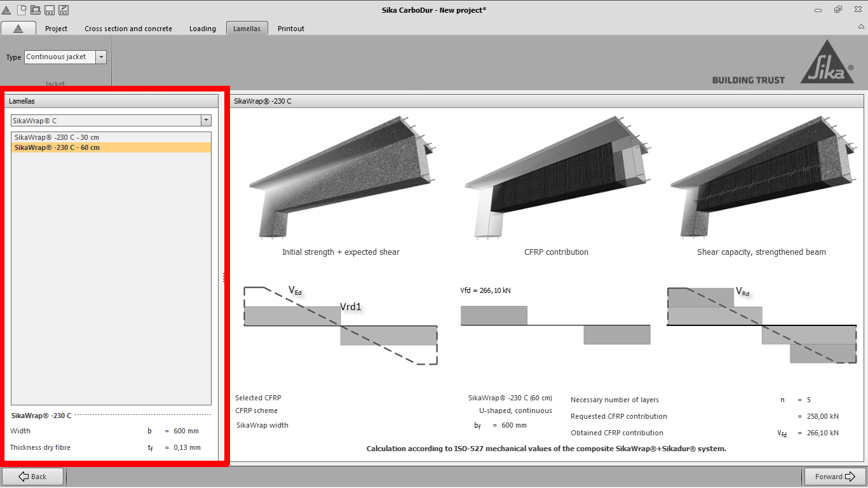Click the ISO-527 calculation note
This screenshot has height=488, width=868.
click(546, 449)
